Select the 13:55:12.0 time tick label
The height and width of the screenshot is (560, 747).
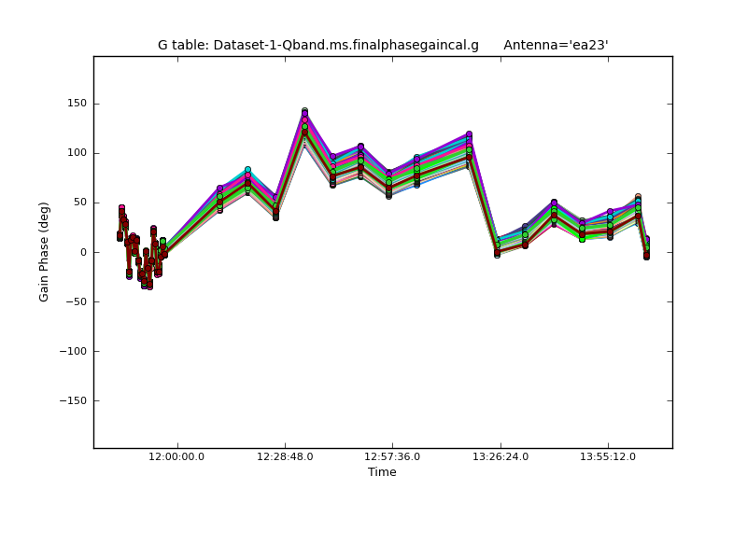(x=608, y=456)
